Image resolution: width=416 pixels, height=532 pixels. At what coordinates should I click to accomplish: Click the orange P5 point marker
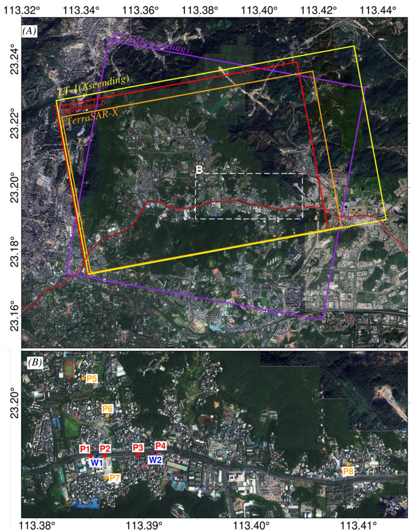tap(83, 378)
